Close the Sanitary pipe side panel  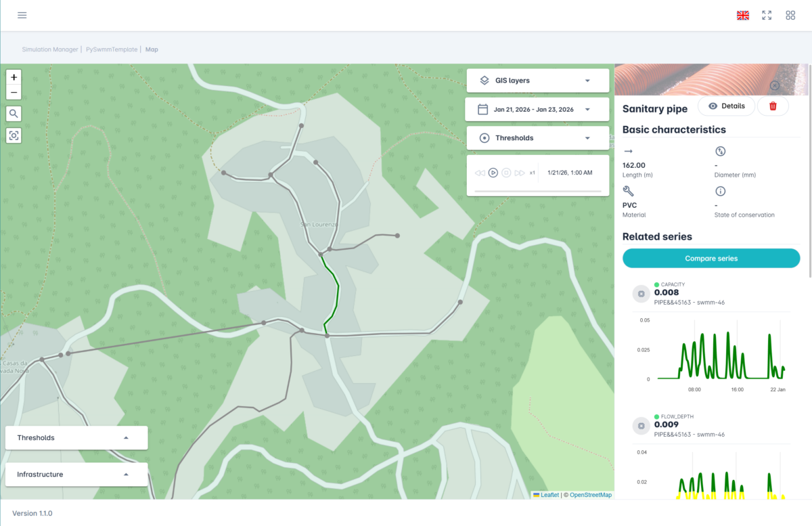[775, 85]
